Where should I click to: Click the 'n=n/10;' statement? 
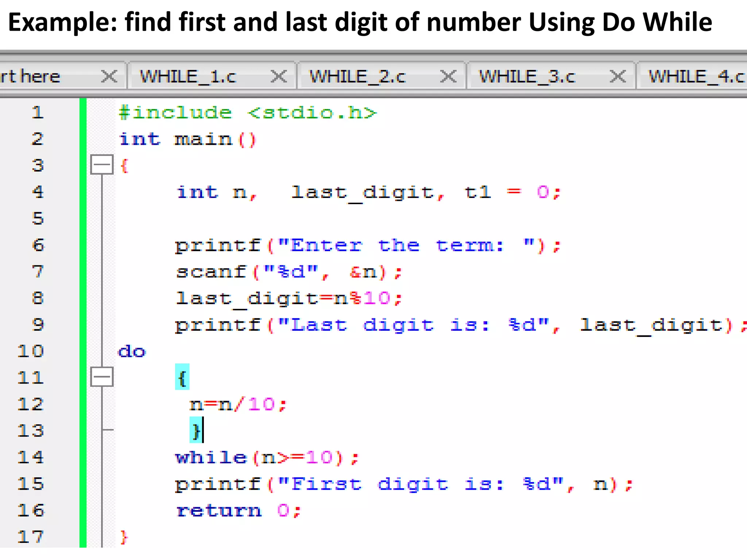click(238, 405)
